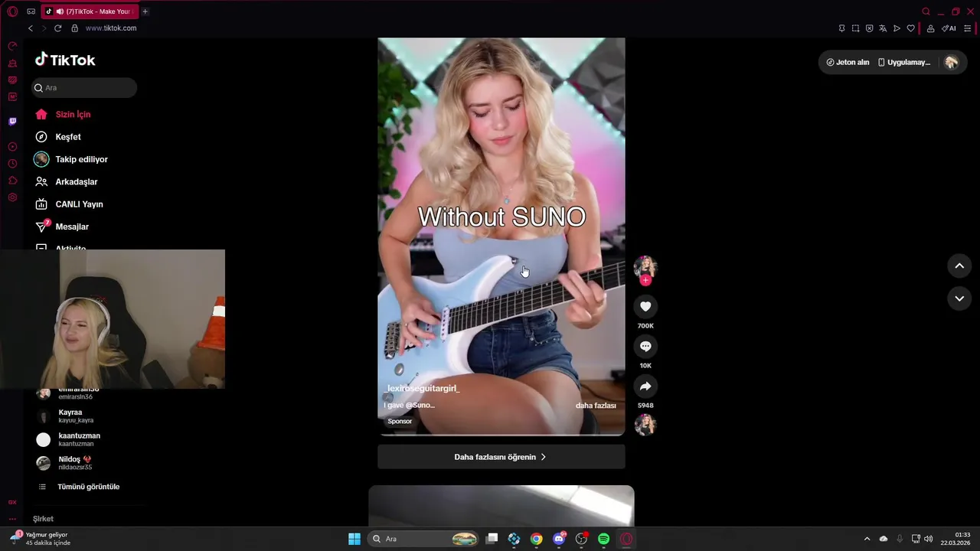The height and width of the screenshot is (551, 980).
Task: Open Opera sidebar settings gear
Action: [12, 197]
